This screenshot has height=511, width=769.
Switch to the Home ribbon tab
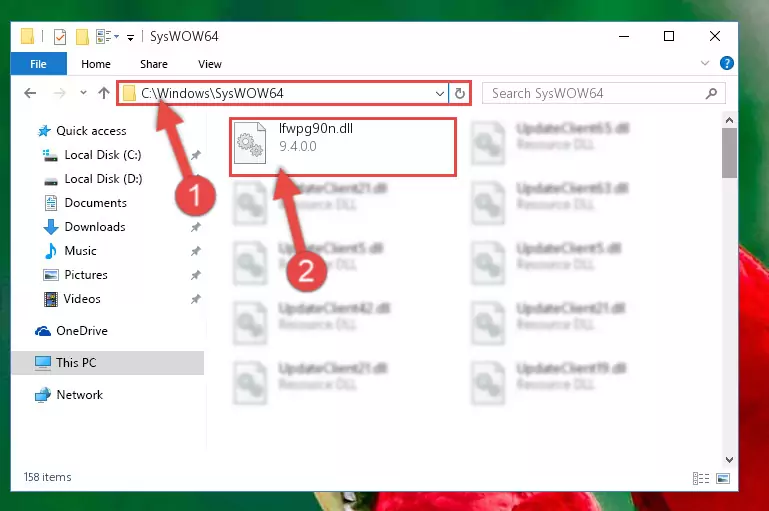96,64
